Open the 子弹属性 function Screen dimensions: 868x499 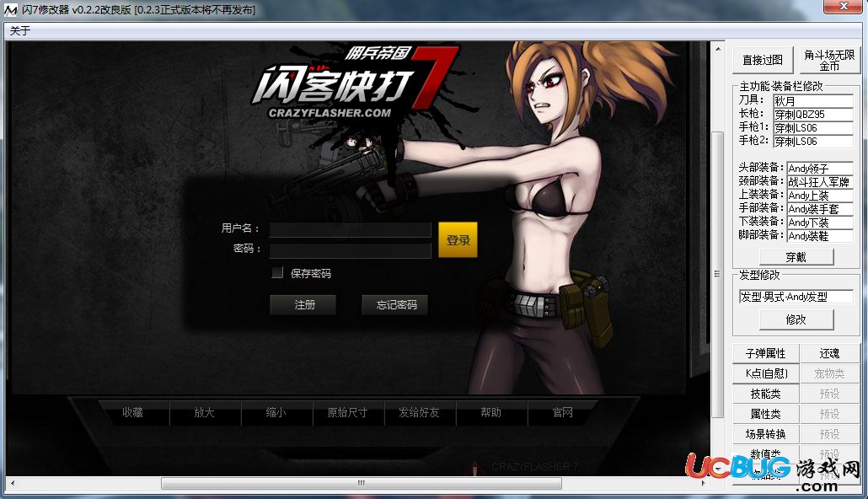[x=765, y=353]
